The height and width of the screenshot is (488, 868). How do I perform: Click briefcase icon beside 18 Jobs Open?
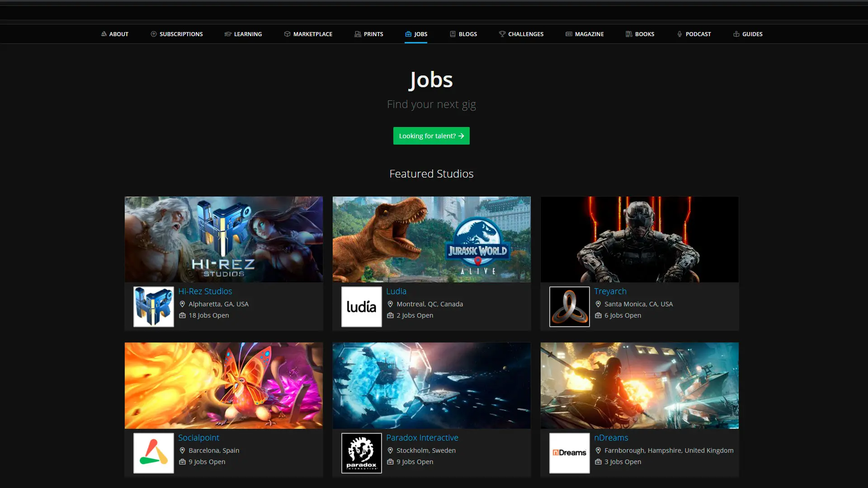tap(182, 315)
